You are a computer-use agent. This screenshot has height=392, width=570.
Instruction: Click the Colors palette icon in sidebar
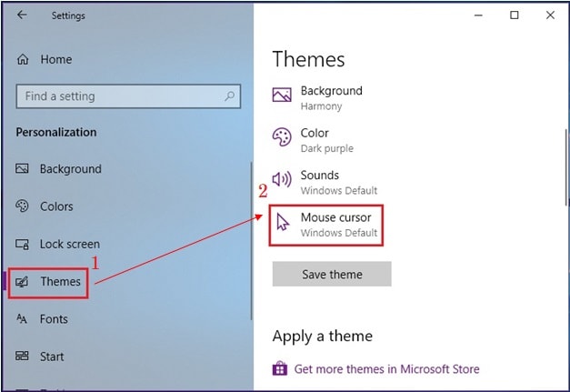point(22,206)
